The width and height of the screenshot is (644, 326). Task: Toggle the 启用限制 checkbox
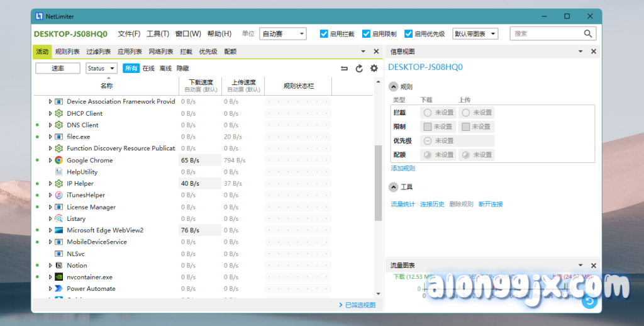click(x=366, y=34)
